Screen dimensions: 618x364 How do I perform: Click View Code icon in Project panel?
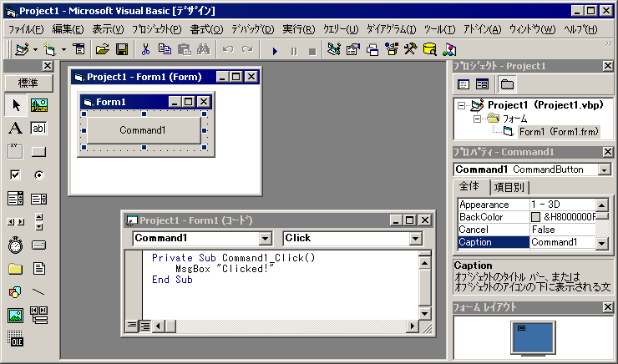[463, 84]
